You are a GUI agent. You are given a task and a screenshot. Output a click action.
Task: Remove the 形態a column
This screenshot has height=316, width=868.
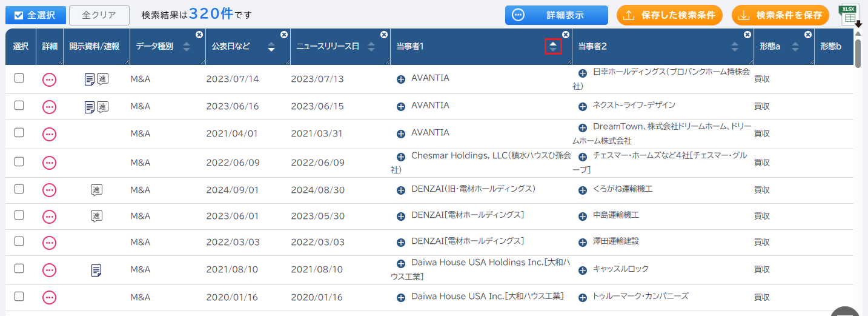point(808,35)
